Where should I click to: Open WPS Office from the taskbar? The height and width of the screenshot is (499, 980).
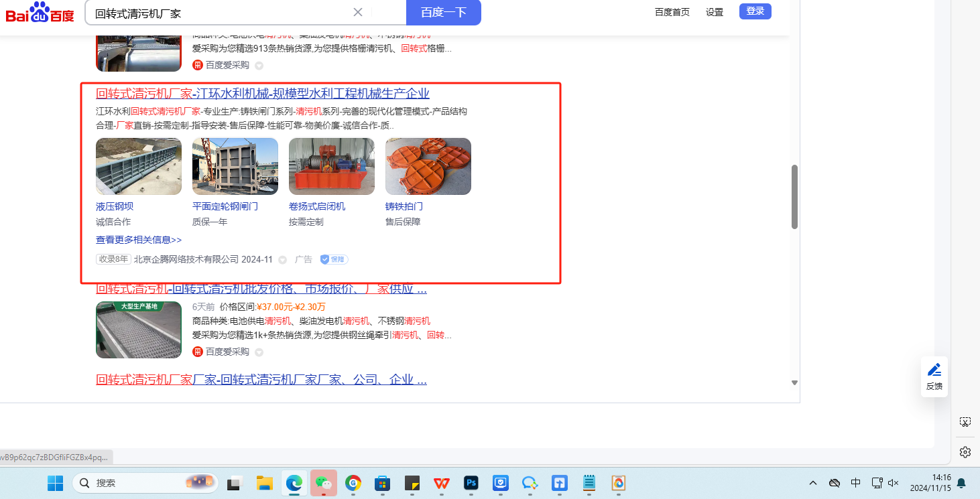pos(442,483)
